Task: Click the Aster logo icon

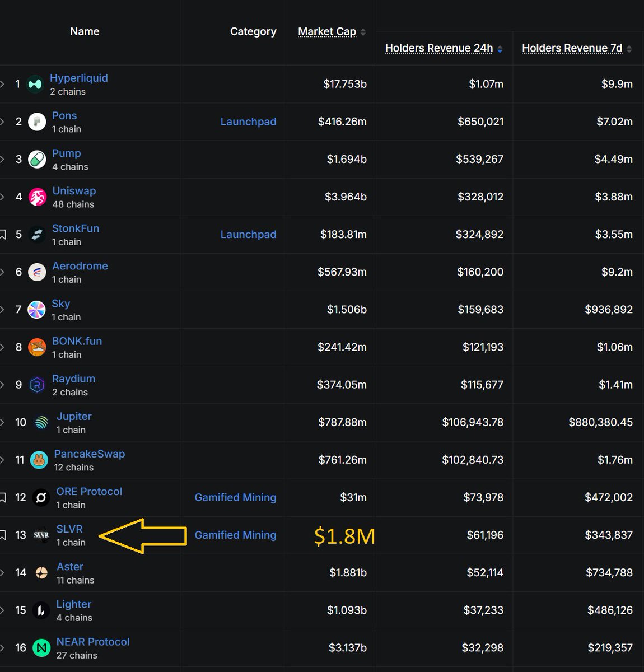Action: pos(41,572)
